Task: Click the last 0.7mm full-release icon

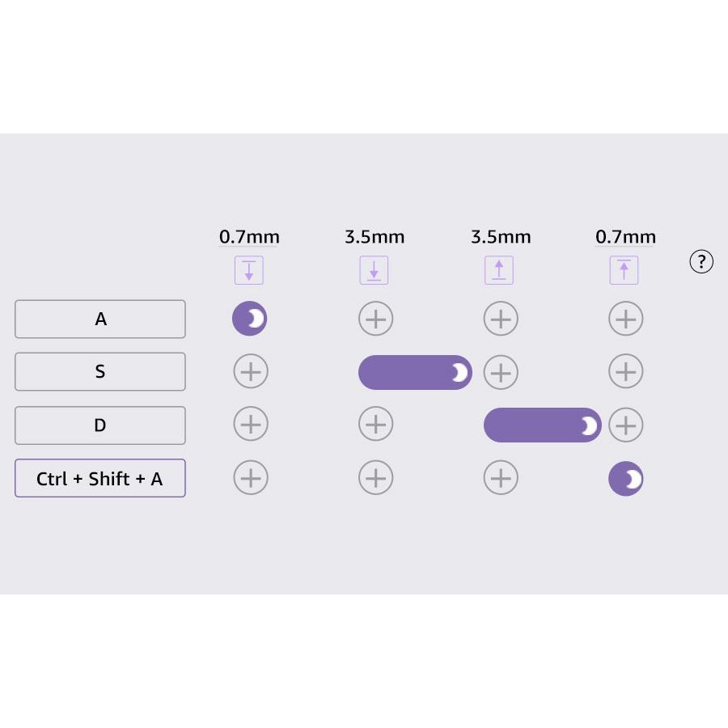Action: click(x=624, y=270)
